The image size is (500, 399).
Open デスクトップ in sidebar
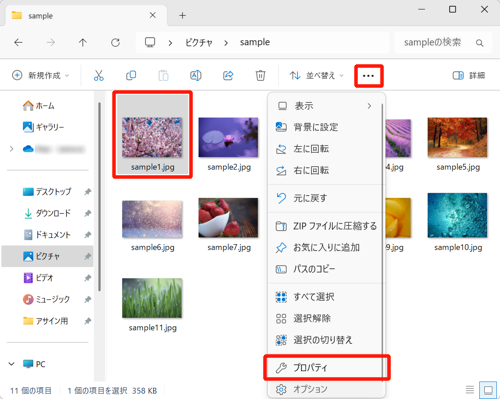(47, 192)
